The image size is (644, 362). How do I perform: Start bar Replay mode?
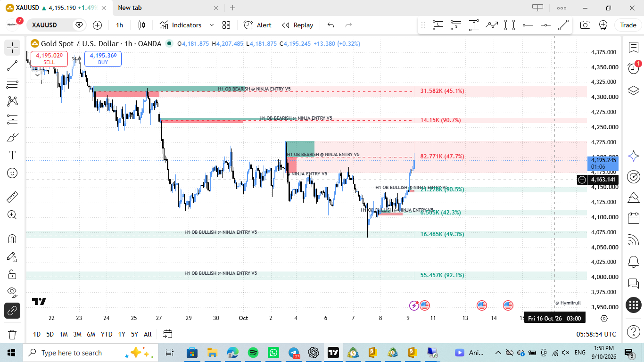pyautogui.click(x=297, y=25)
